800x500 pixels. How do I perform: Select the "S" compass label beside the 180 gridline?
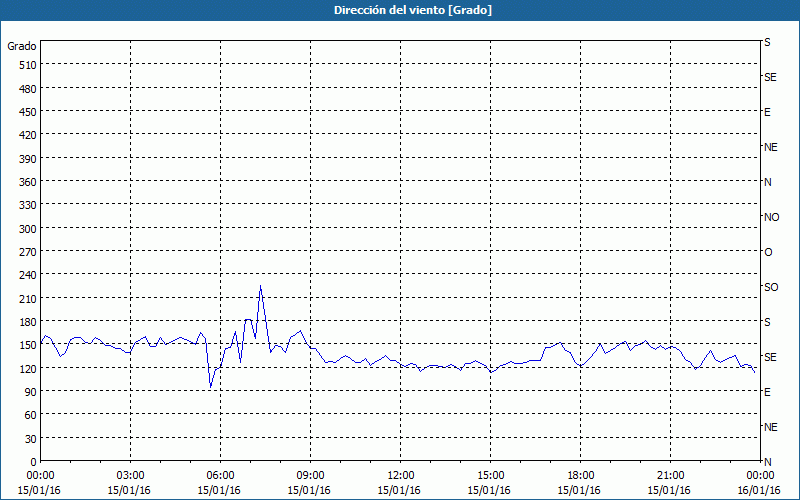click(x=767, y=322)
